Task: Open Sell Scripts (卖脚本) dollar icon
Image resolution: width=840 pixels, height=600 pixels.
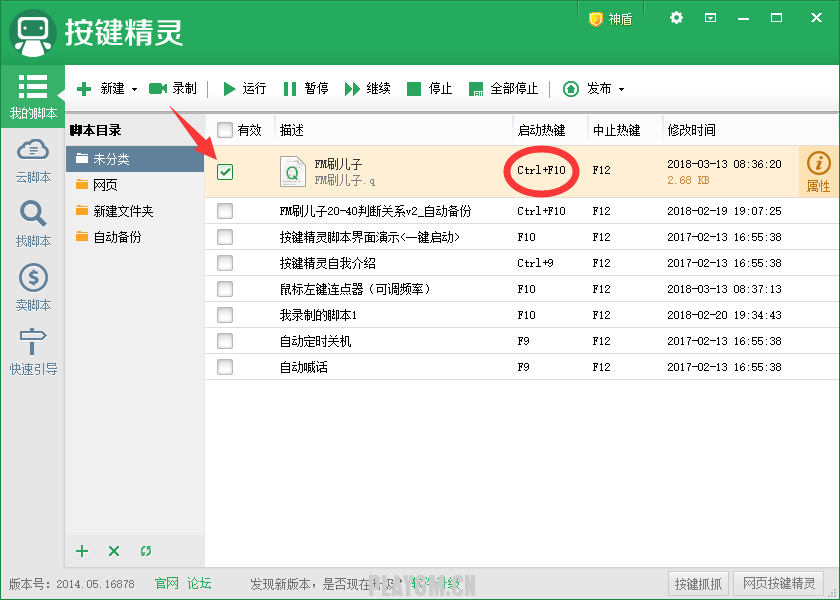Action: [x=33, y=278]
